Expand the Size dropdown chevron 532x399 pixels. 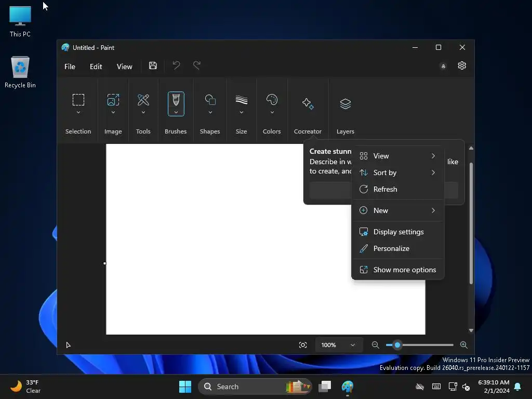[x=241, y=112]
